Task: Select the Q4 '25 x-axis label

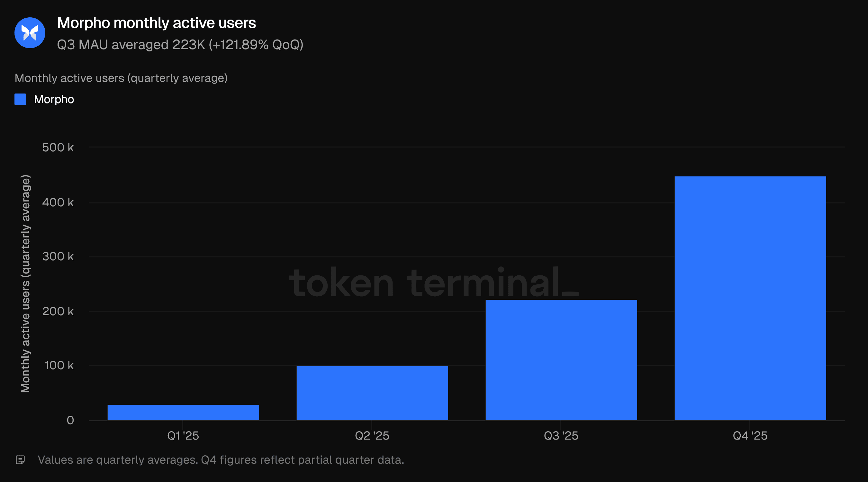Action: (750, 435)
